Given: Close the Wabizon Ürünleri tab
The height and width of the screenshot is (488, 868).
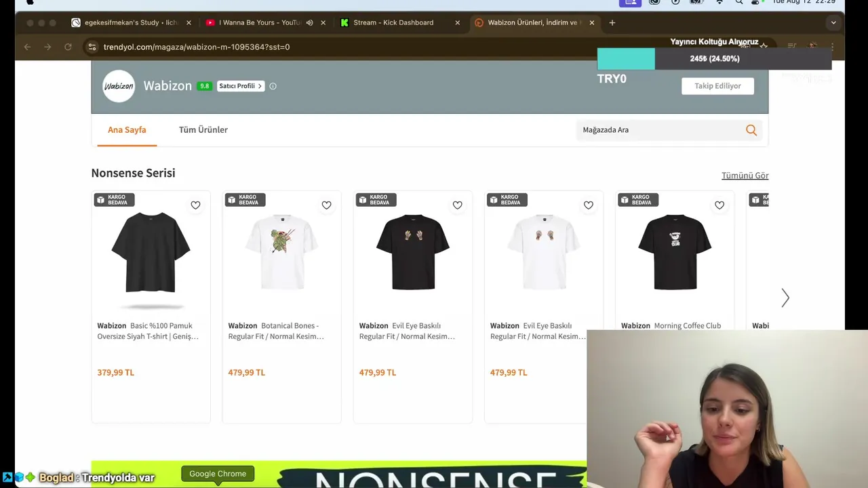Looking at the screenshot, I should pyautogui.click(x=591, y=22).
